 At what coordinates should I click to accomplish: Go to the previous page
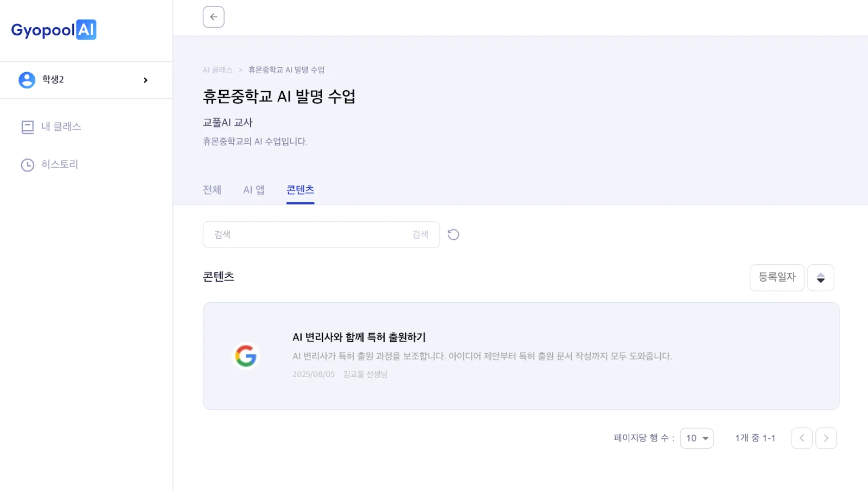coord(801,438)
